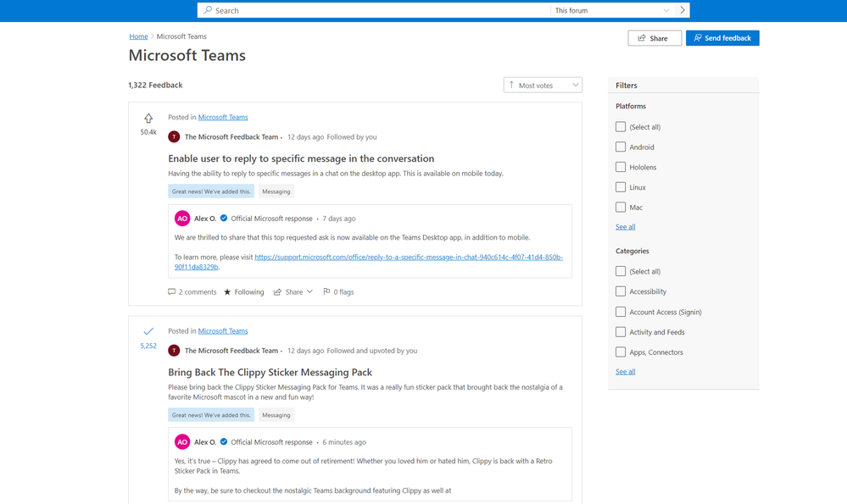Open Microsoft Teams link in Clippy post
The image size is (847, 504).
click(x=222, y=331)
